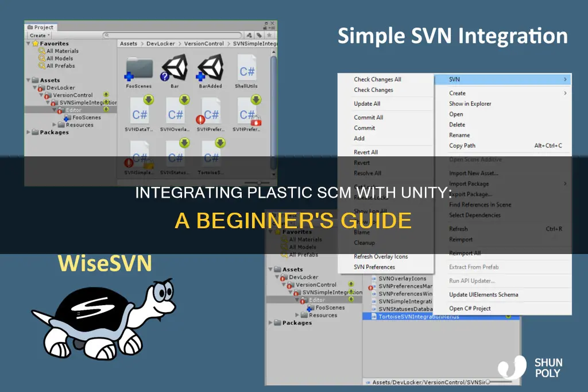Open the FooScenes folder thumbnail in the asset grid
Viewport: 588px width, 392px height.
click(x=139, y=69)
